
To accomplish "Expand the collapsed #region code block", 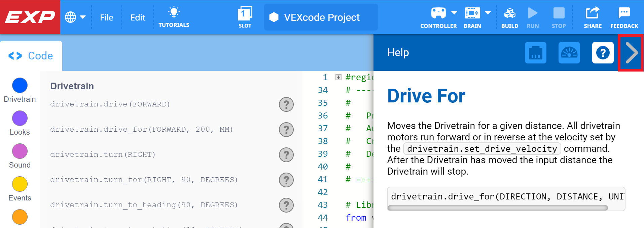I will (x=338, y=78).
